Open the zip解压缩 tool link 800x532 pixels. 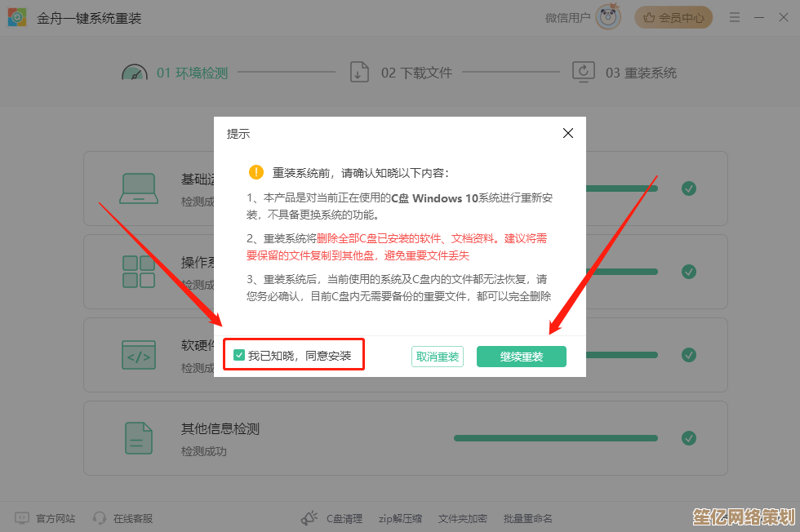(x=400, y=519)
